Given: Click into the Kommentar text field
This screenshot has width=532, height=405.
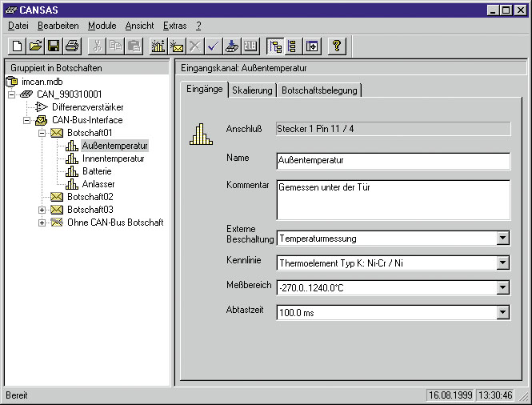Looking at the screenshot, I should (x=392, y=199).
